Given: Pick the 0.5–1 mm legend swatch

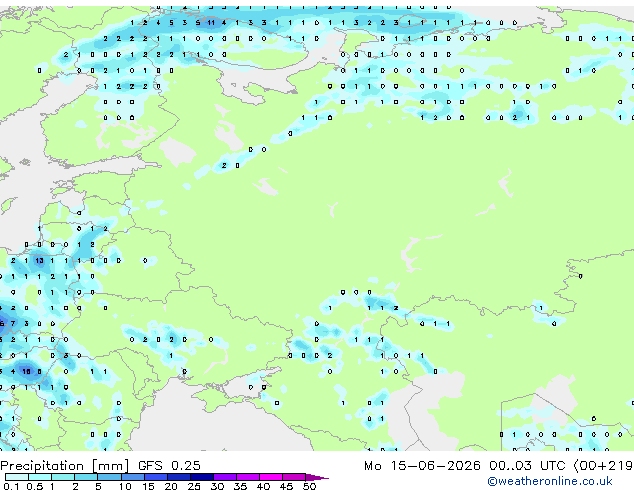Looking at the screenshot, I should pyautogui.click(x=40, y=477).
